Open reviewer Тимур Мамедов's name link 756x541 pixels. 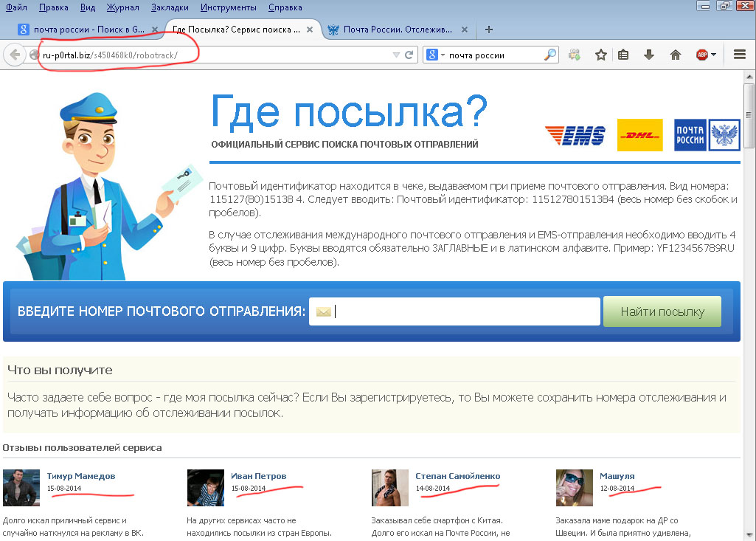[x=81, y=476]
